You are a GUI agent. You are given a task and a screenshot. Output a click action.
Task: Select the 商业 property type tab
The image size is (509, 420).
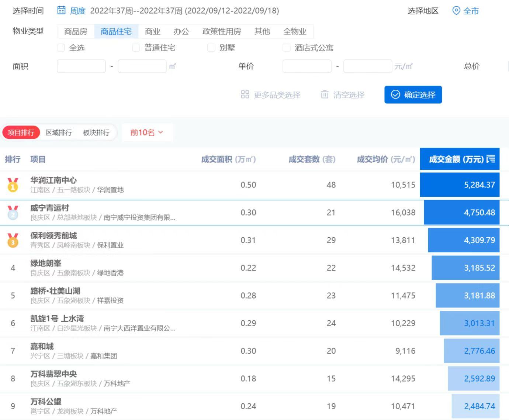click(x=152, y=31)
